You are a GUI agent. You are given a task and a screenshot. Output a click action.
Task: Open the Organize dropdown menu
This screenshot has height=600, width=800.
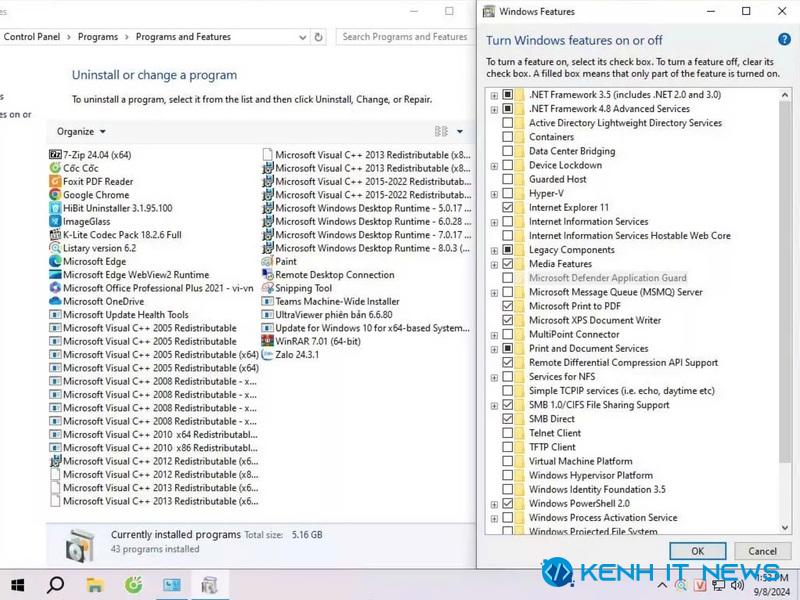[81, 131]
